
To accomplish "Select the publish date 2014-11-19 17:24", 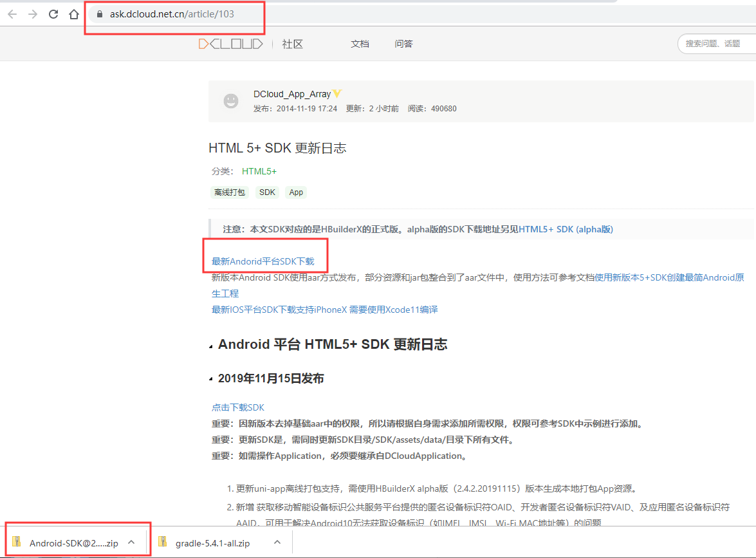I will tap(307, 109).
